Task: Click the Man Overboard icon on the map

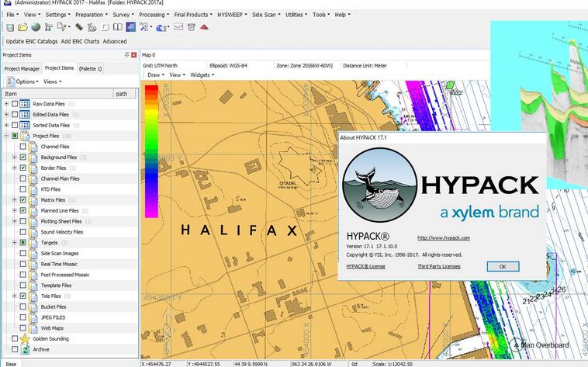Action: 517,344
